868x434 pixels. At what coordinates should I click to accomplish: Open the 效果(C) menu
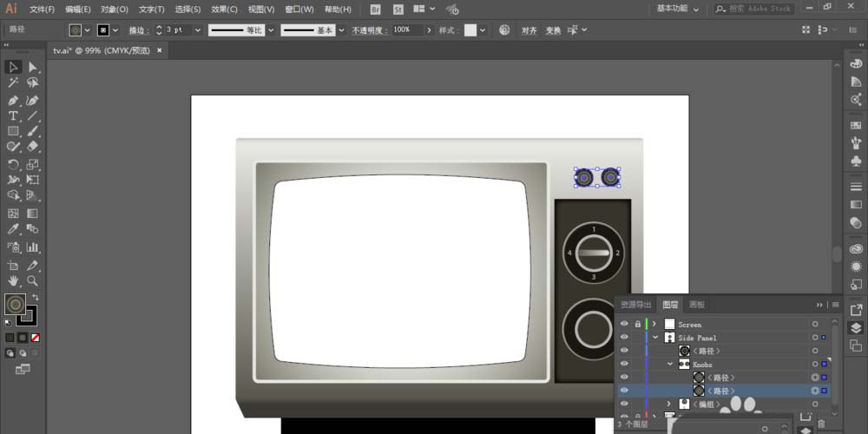(224, 10)
